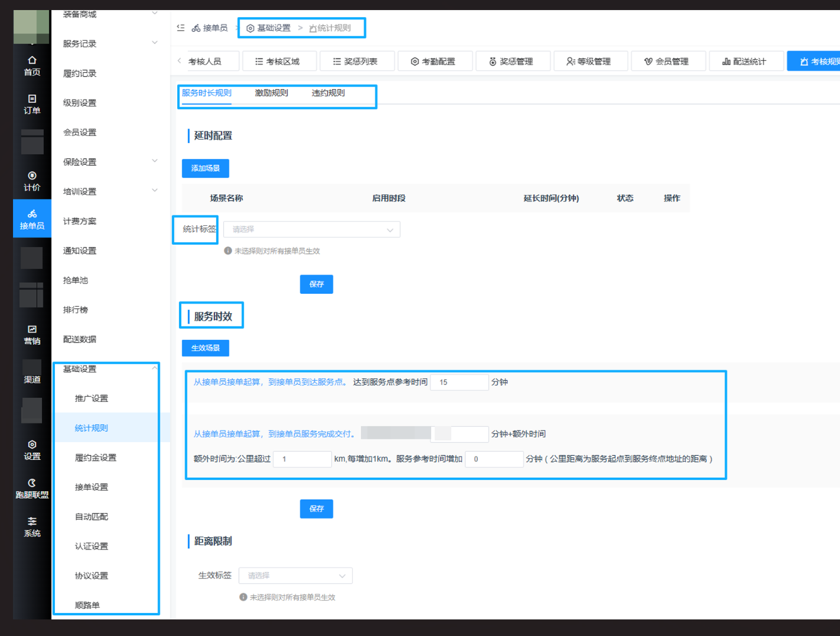Open 计费方案 in the side menu
Viewport: 840px width, 636px height.
[80, 221]
